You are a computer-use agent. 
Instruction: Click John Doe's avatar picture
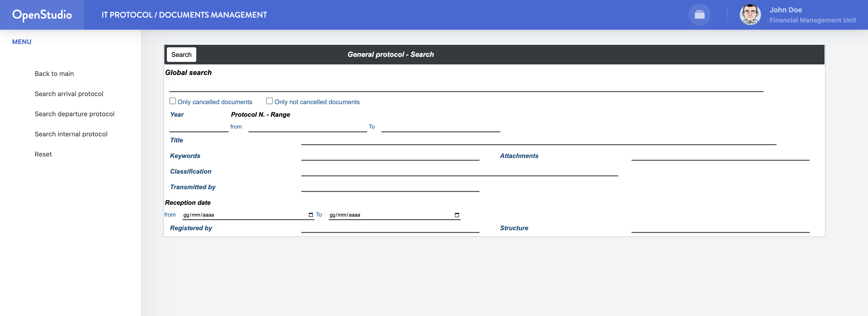(750, 15)
